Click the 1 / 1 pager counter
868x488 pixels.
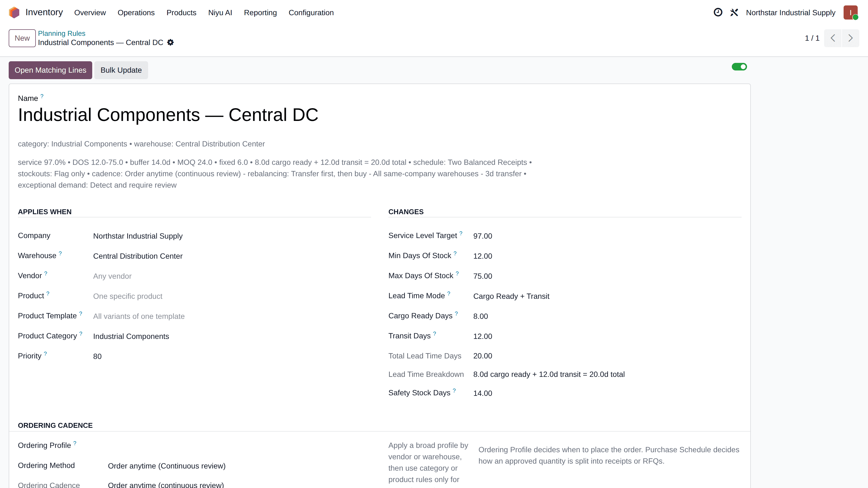[x=812, y=38]
